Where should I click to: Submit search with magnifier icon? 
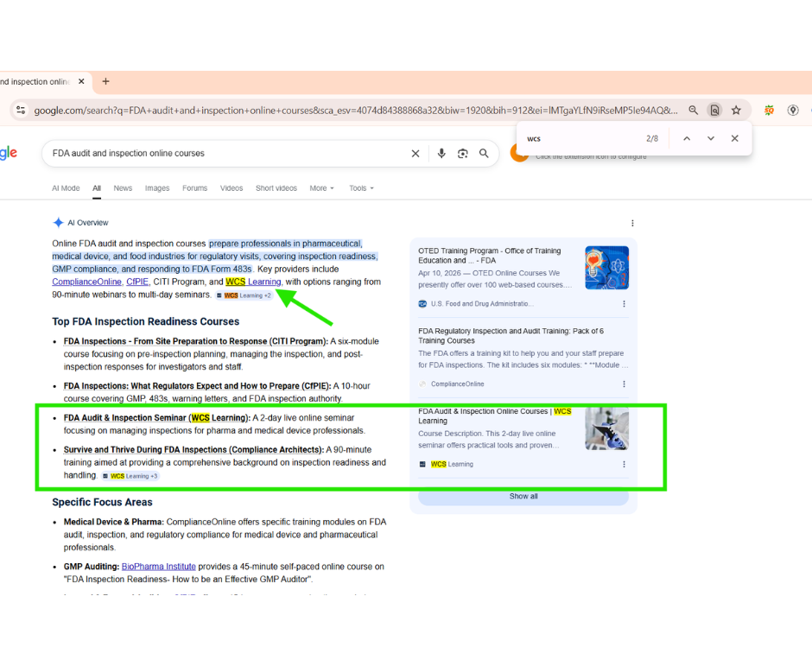tap(484, 153)
